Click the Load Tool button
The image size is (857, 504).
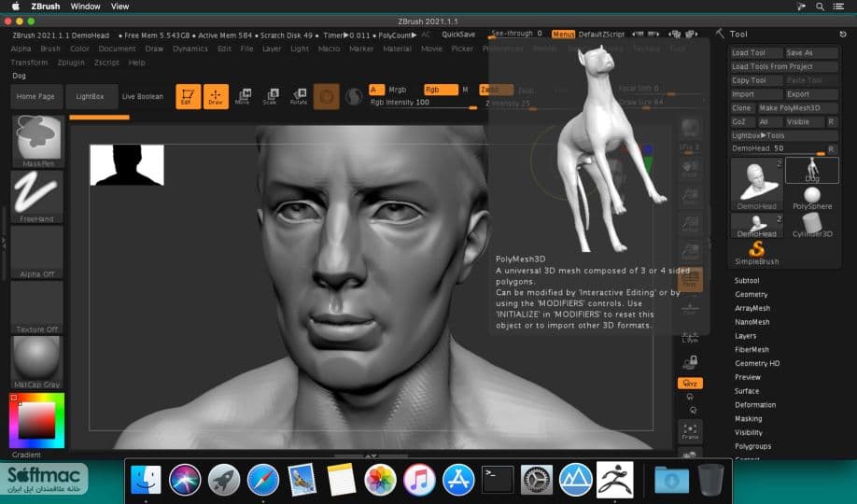[756, 52]
